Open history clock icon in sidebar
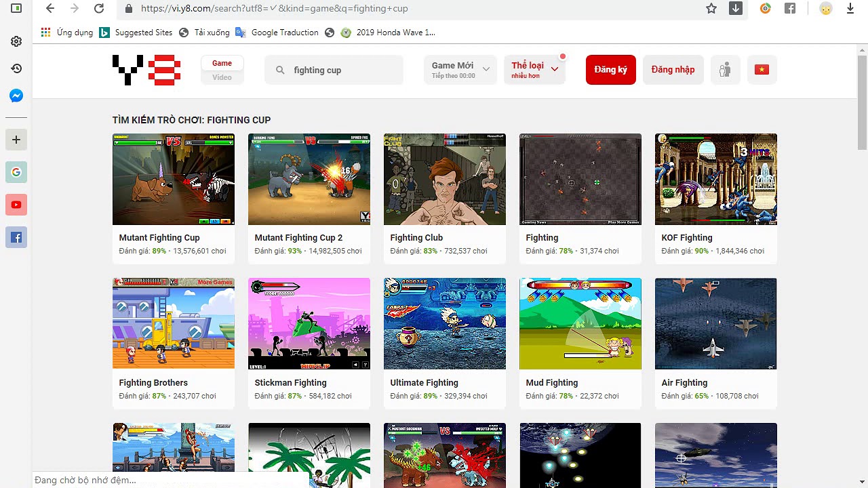The image size is (868, 488). tap(16, 68)
